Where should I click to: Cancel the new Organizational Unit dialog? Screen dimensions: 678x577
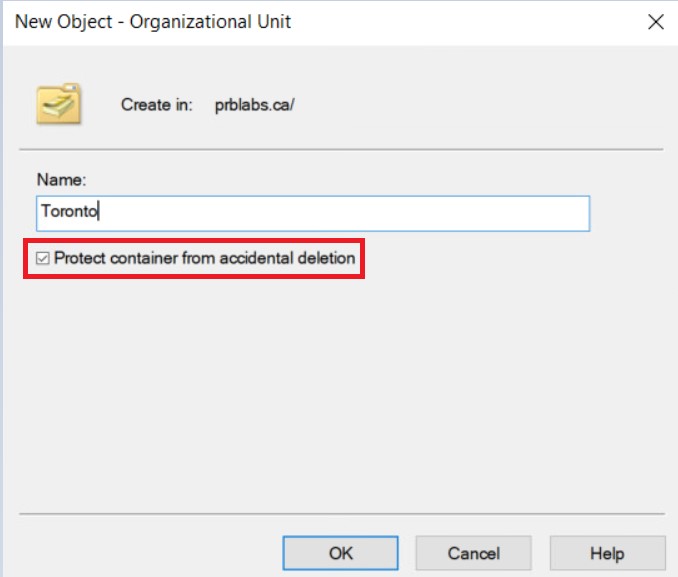tap(474, 553)
